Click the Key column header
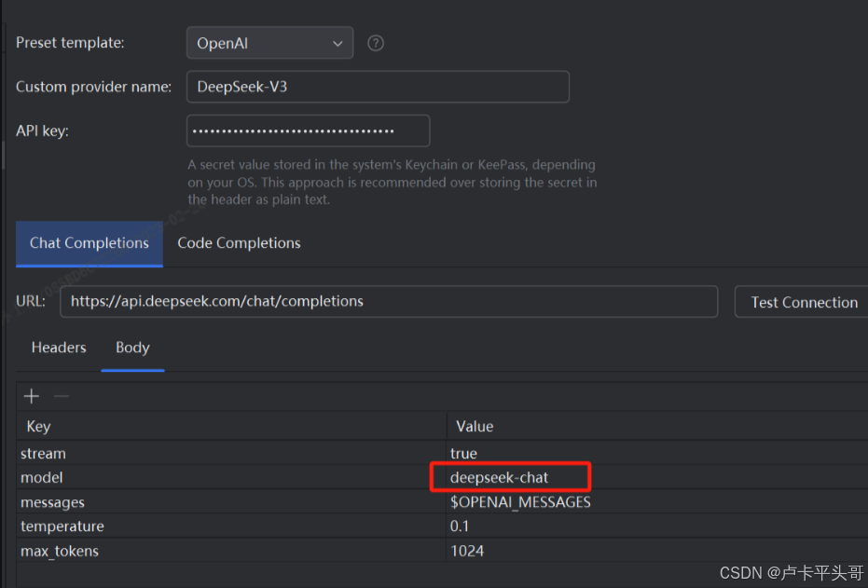This screenshot has width=868, height=588. (x=231, y=426)
